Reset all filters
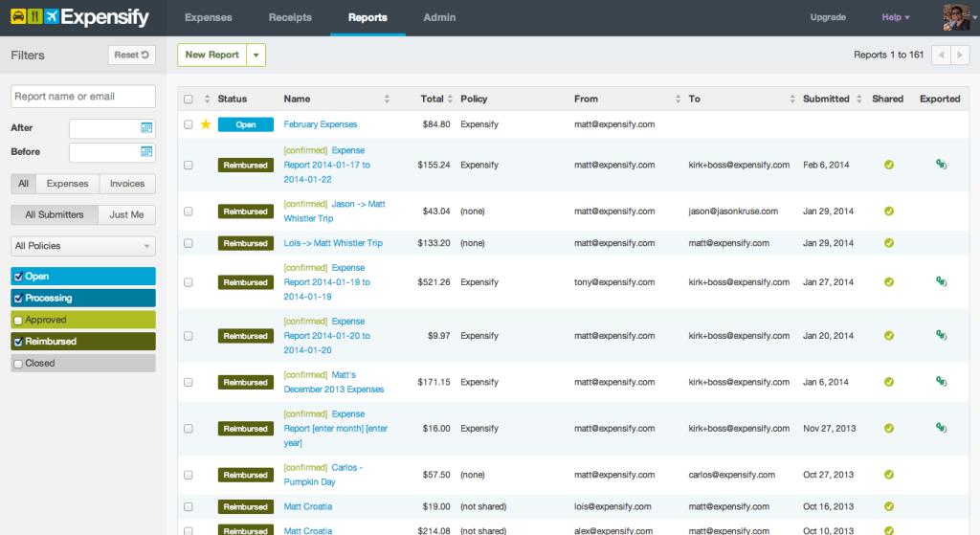 tap(132, 56)
